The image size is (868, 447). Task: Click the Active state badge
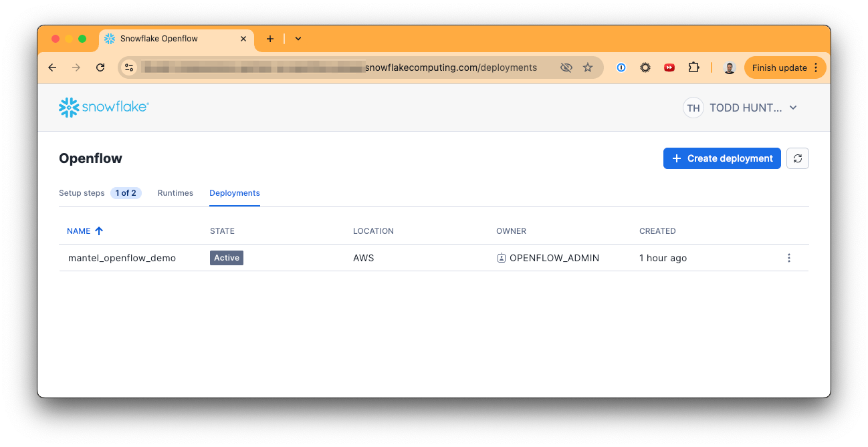tap(227, 258)
